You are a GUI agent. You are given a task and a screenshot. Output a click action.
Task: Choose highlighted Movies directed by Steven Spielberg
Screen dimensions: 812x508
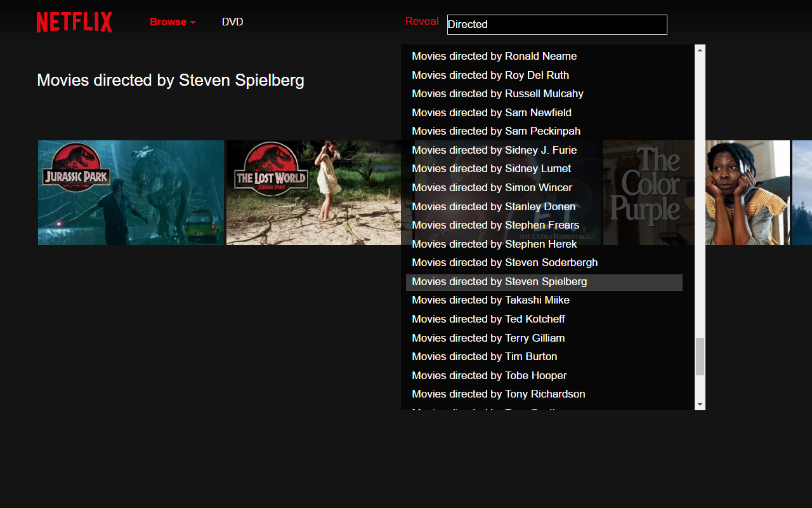pos(544,281)
